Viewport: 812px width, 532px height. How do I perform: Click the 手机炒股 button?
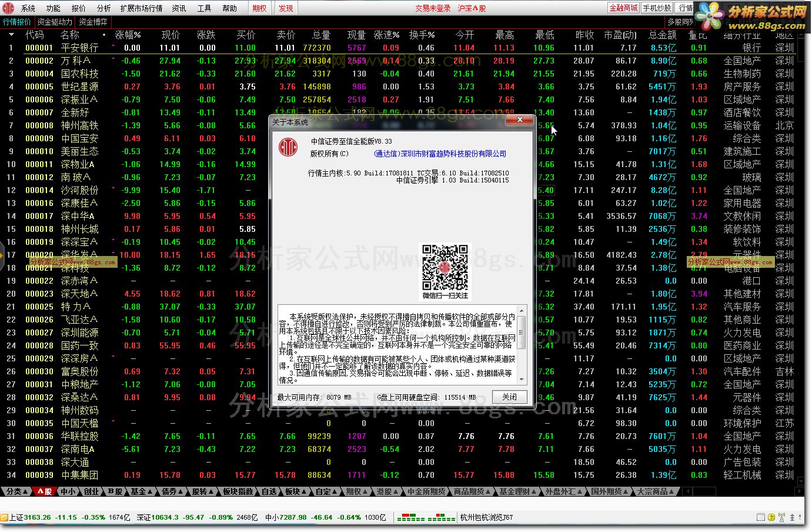click(x=657, y=8)
